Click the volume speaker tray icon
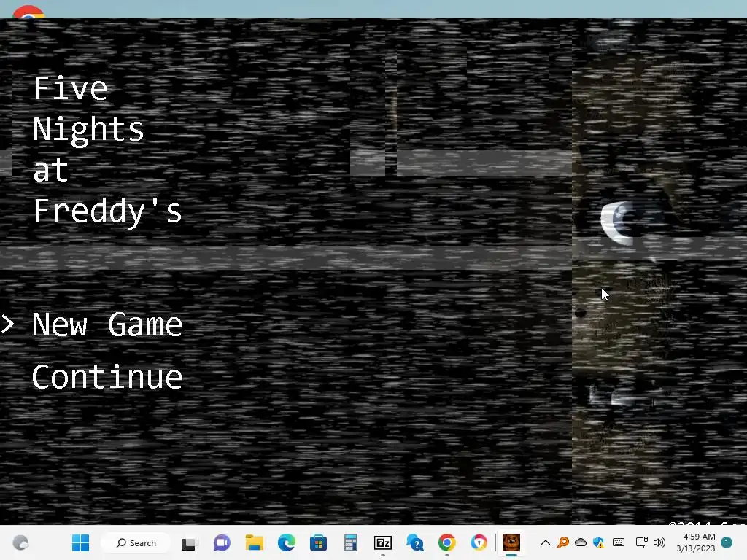The width and height of the screenshot is (747, 560). (x=659, y=542)
